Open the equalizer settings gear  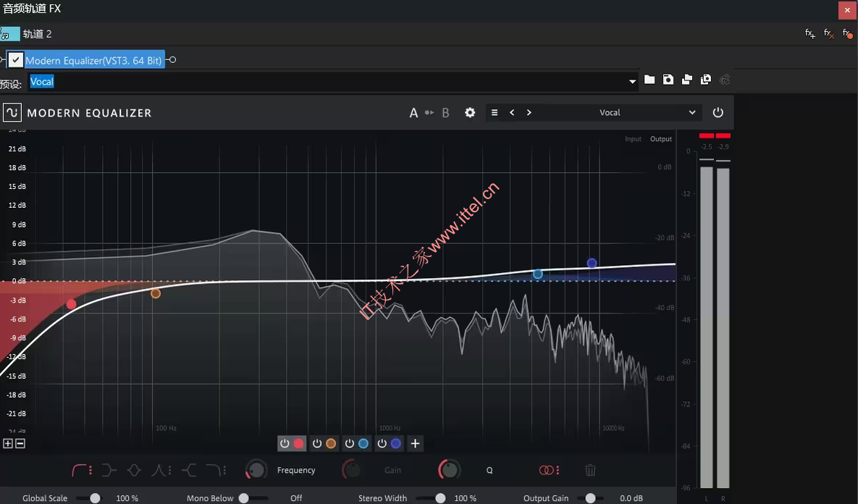tap(470, 112)
